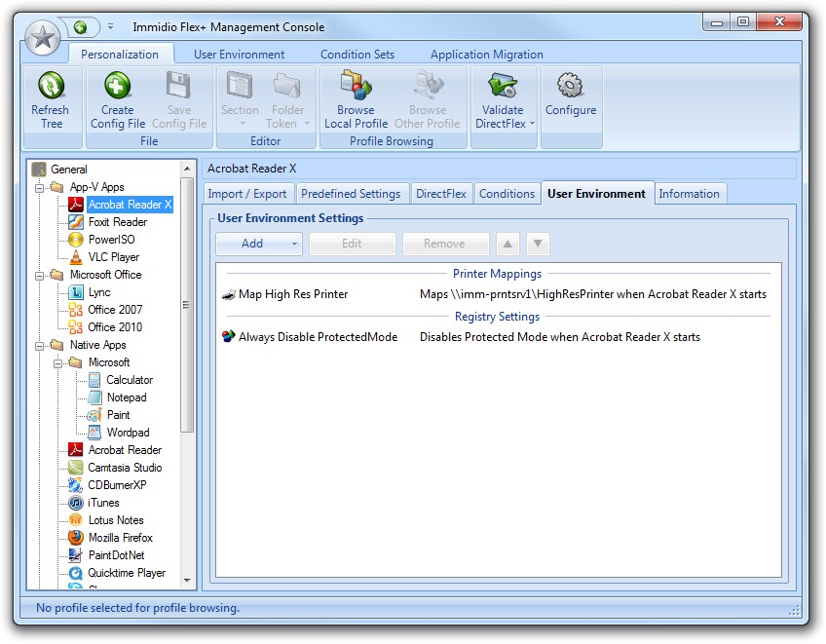Click the Browse Local Profile icon
Viewport: 826px width, 644px height.
[x=357, y=86]
